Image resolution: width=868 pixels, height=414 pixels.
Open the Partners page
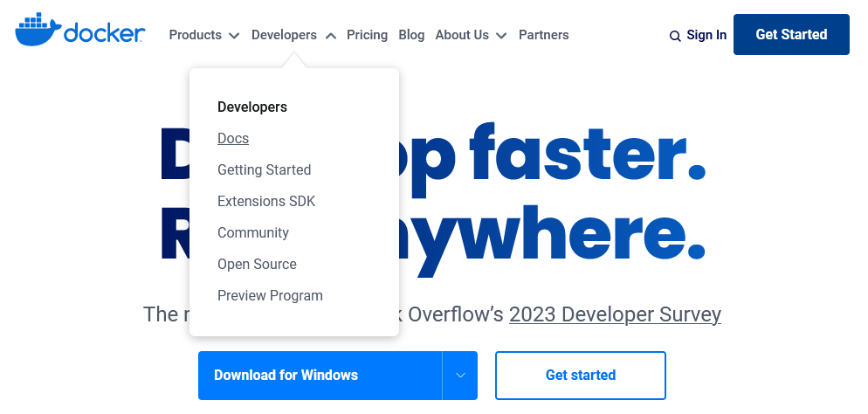544,35
